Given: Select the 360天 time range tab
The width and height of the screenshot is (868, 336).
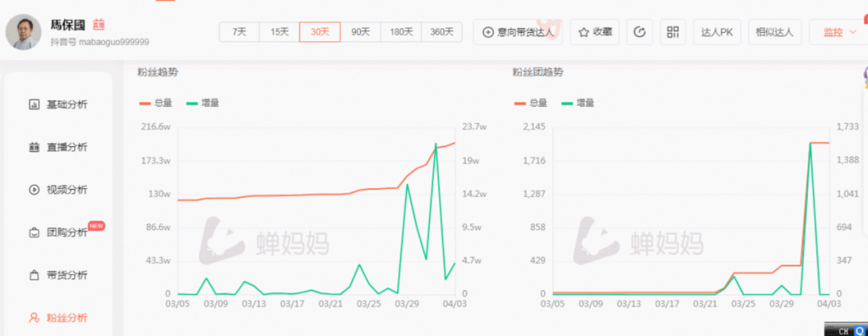Looking at the screenshot, I should coord(442,32).
